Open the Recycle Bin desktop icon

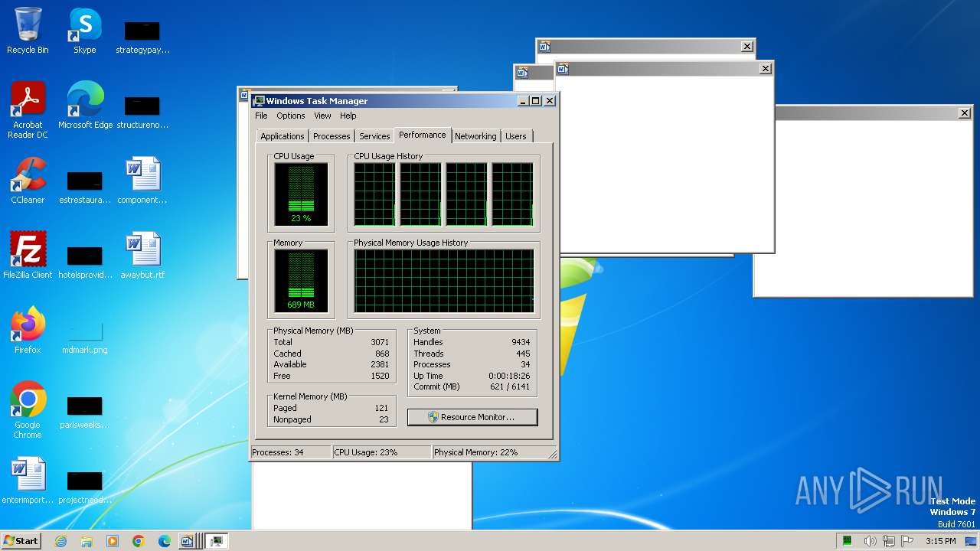[x=28, y=31]
